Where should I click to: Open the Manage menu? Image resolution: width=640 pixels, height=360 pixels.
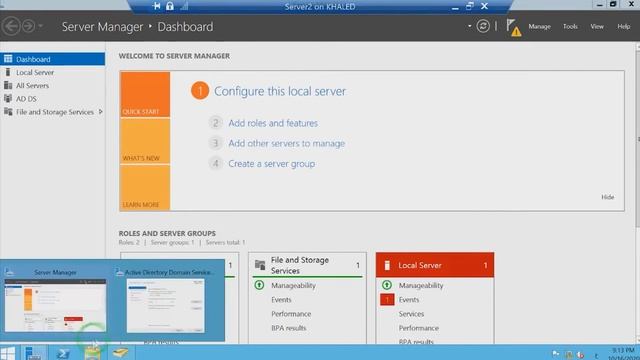click(x=539, y=27)
